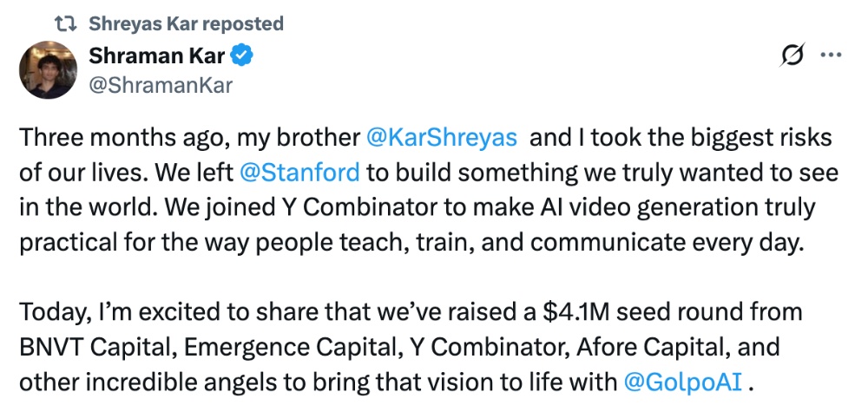Open the @KarShreyas mention

coord(442,137)
